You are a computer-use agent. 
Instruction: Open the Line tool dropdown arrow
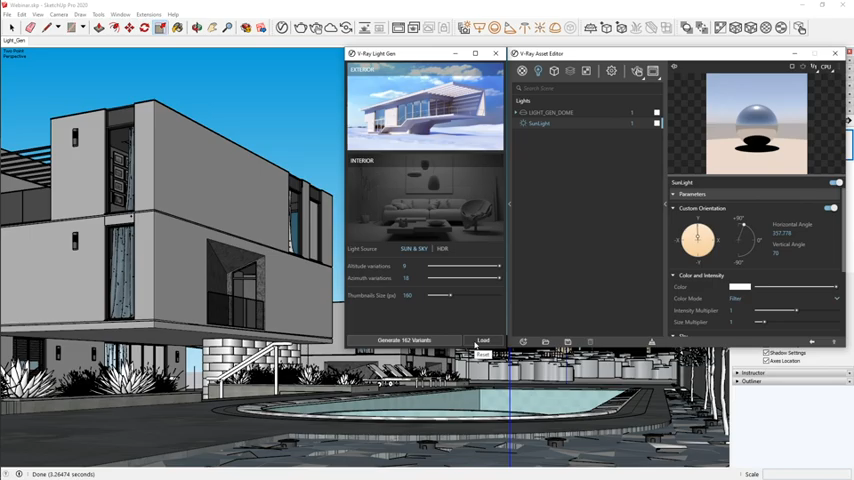click(58, 27)
